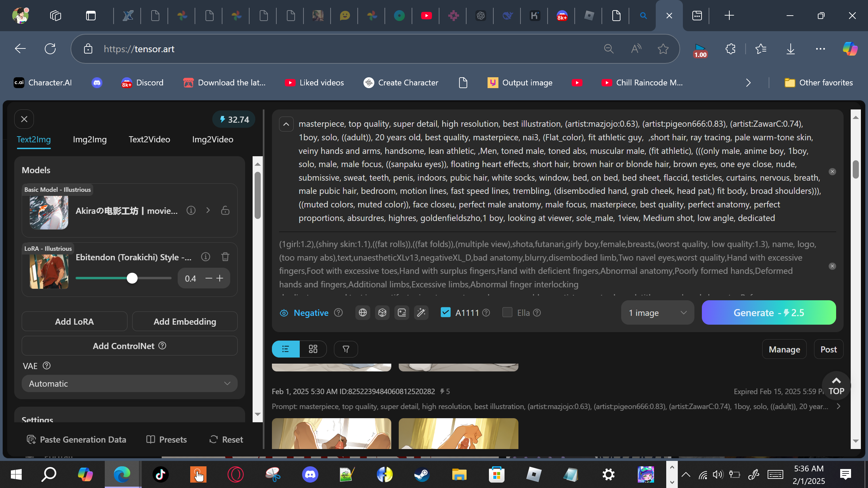
Task: Open the Text2Video tab
Action: (149, 139)
